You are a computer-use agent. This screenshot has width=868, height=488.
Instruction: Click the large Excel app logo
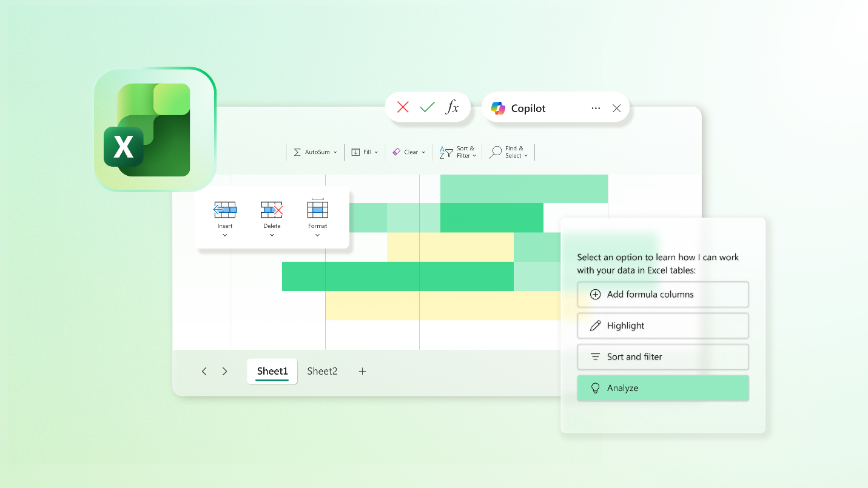[x=155, y=130]
